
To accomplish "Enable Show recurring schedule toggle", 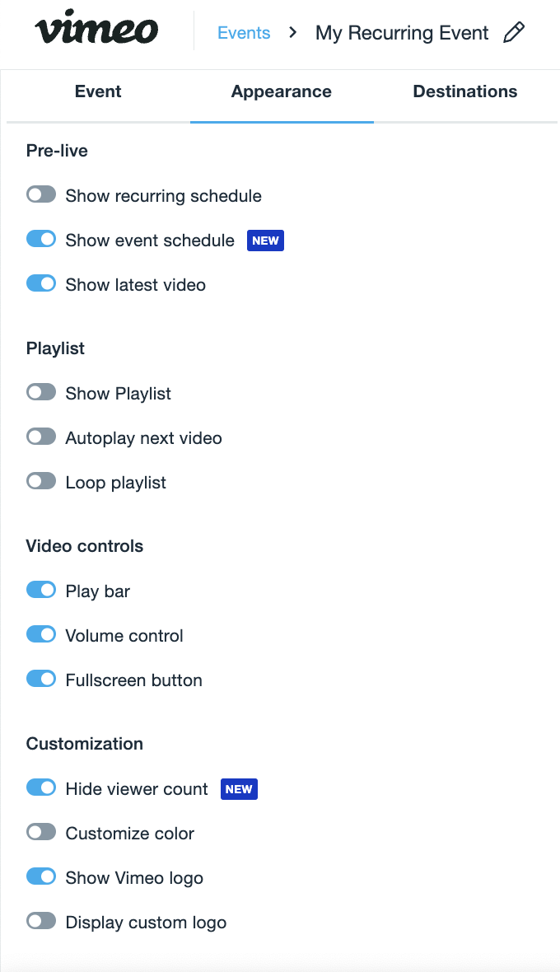I will click(41, 194).
